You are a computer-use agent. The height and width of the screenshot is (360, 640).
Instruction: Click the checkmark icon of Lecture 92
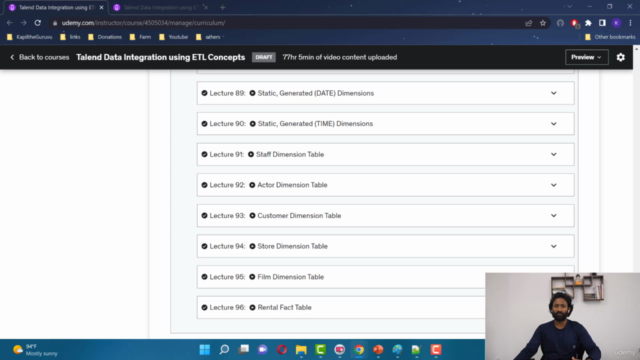point(204,185)
